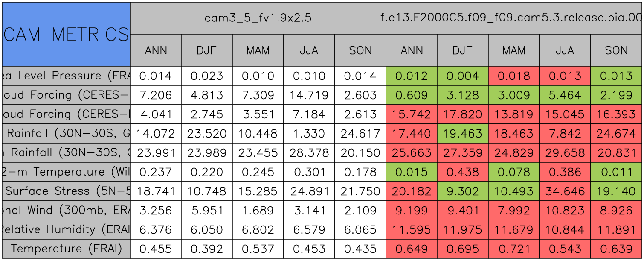Image resolution: width=644 pixels, height=261 pixels.
Task: Select the green cell showing 0.004
Action: [x=462, y=76]
